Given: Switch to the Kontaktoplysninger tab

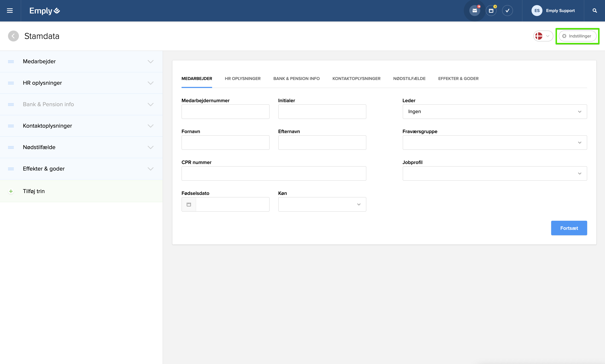Looking at the screenshot, I should point(356,79).
